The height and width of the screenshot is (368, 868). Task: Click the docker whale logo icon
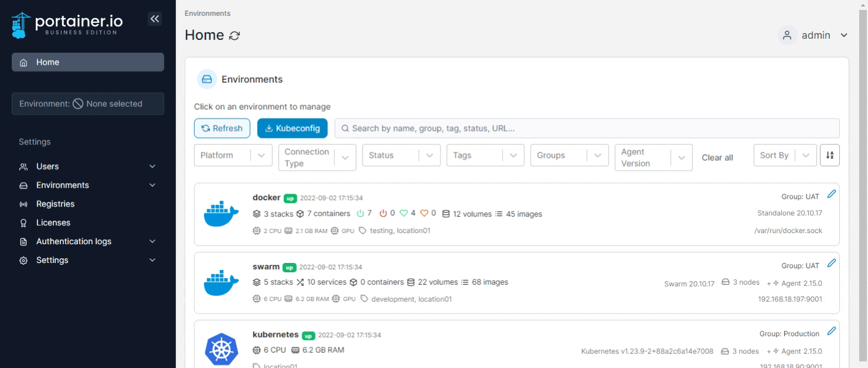[x=222, y=214]
